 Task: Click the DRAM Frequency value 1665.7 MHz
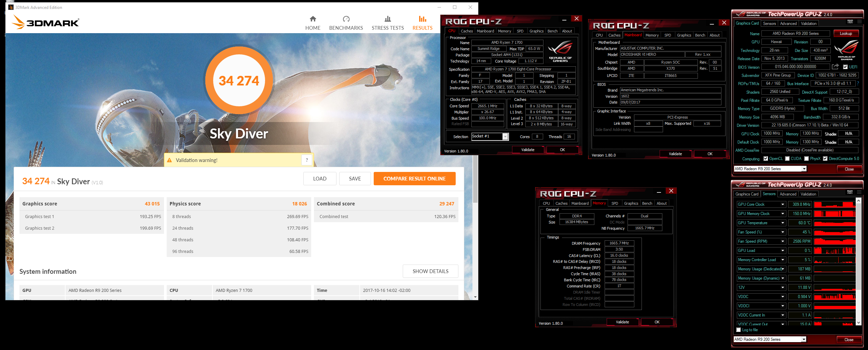pos(619,243)
